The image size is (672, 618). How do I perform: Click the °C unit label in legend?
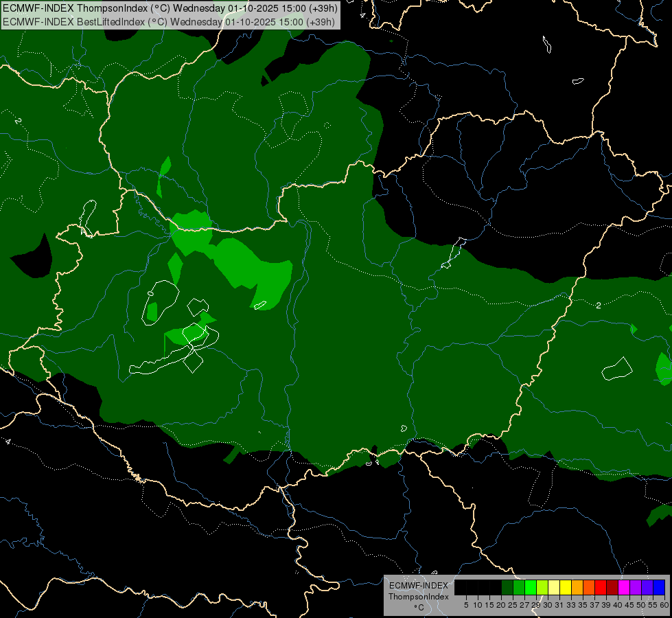tap(419, 608)
